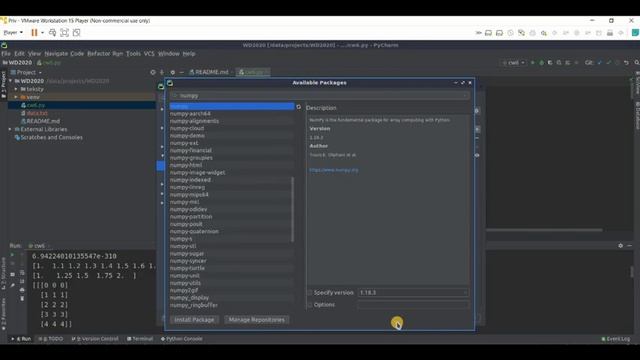This screenshot has height=360, width=640.
Task: Open the Tools menu
Action: (133, 53)
